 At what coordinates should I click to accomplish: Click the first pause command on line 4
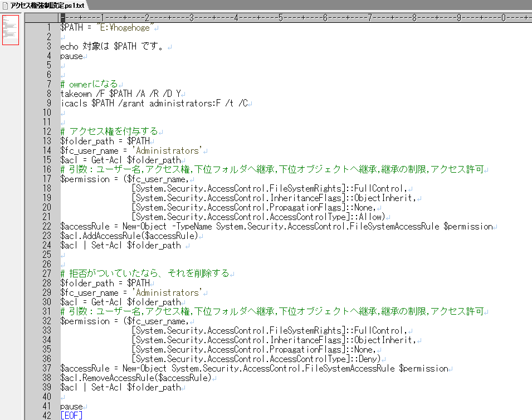click(72, 56)
